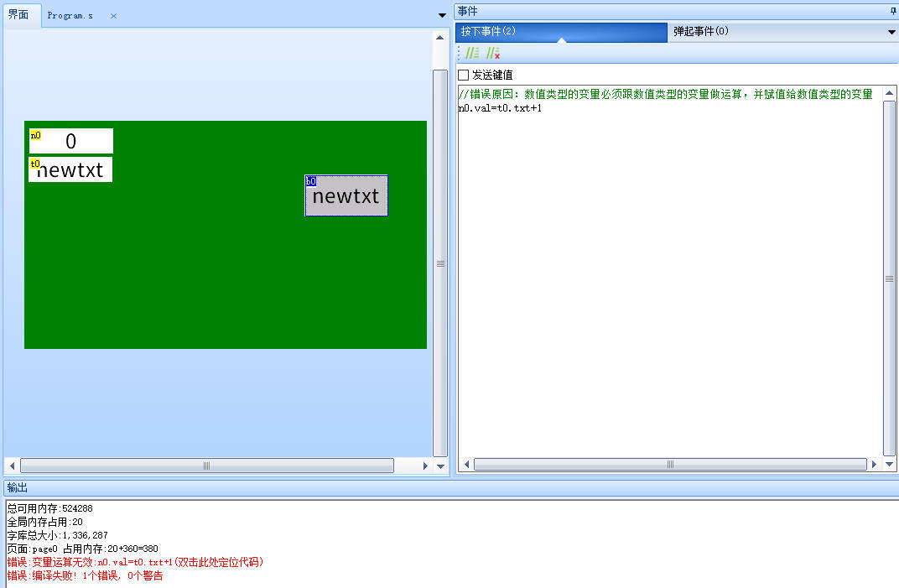
Task: Select the t0 text component on canvas
Action: [x=71, y=169]
